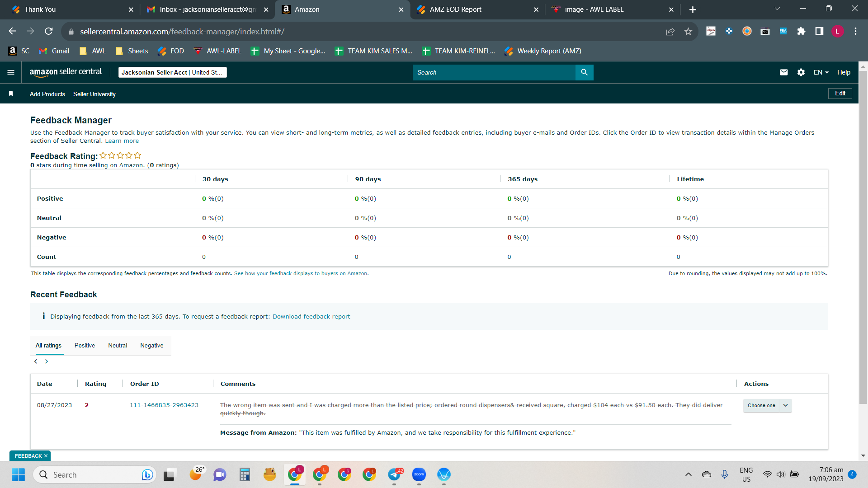The image size is (868, 488).
Task: Click the Seller Central search field
Action: [x=494, y=72]
